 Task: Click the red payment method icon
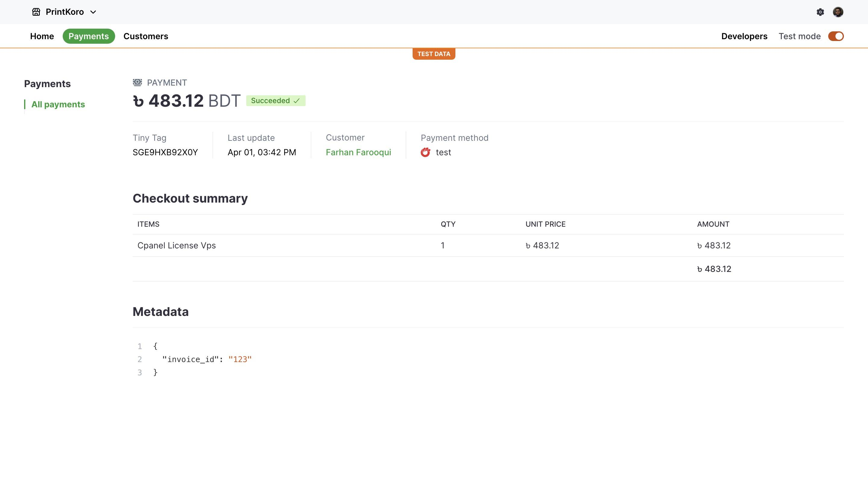pos(425,152)
